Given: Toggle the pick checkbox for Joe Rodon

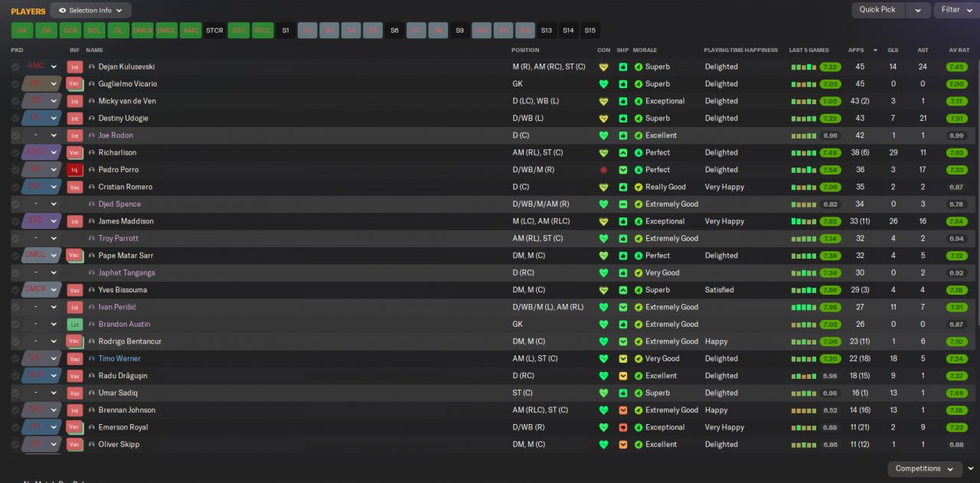Looking at the screenshot, I should pos(15,135).
